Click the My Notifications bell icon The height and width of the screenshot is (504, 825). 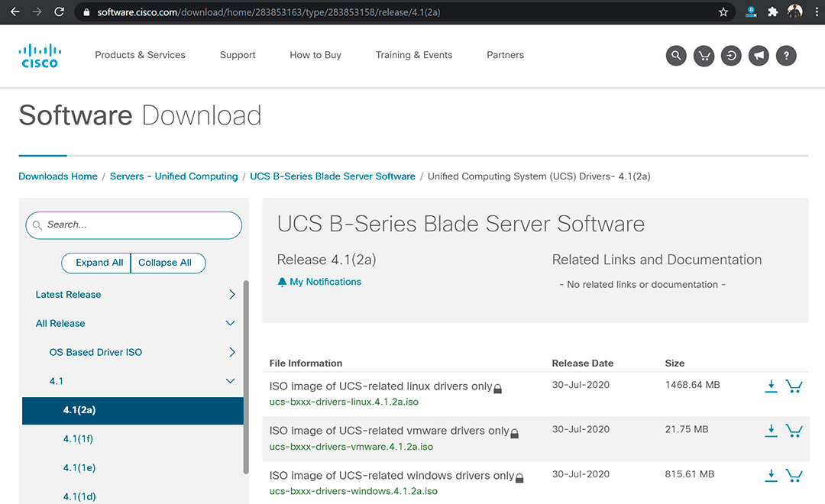pyautogui.click(x=283, y=281)
